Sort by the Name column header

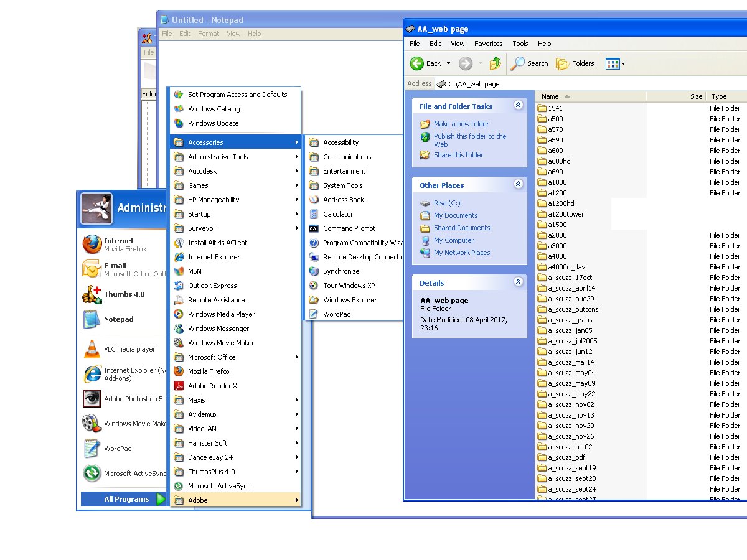(x=591, y=96)
